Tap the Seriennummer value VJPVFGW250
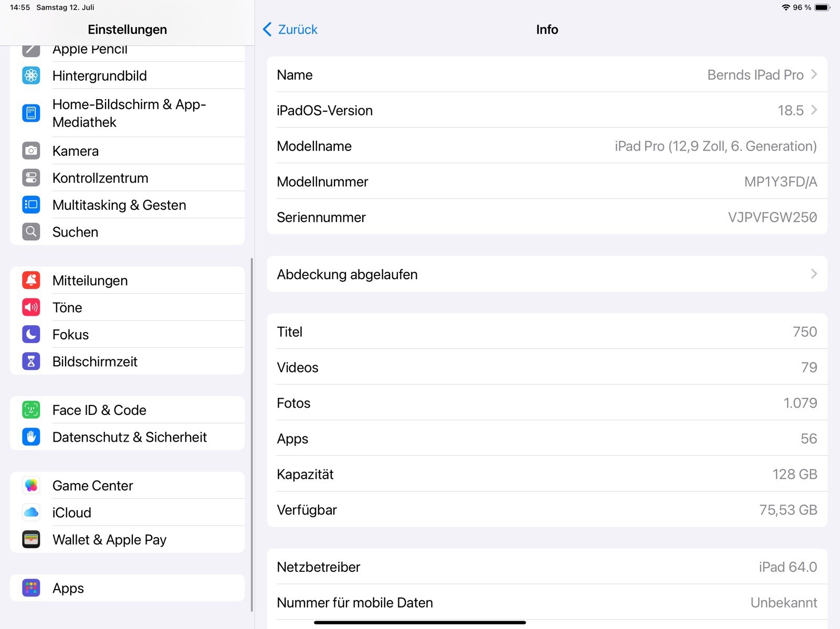840x629 pixels. (x=772, y=218)
